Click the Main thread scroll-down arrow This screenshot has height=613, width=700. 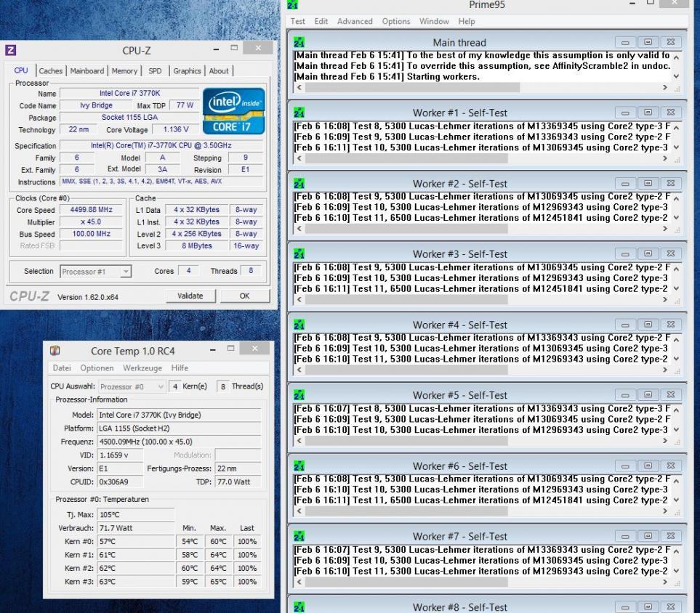coord(676,76)
